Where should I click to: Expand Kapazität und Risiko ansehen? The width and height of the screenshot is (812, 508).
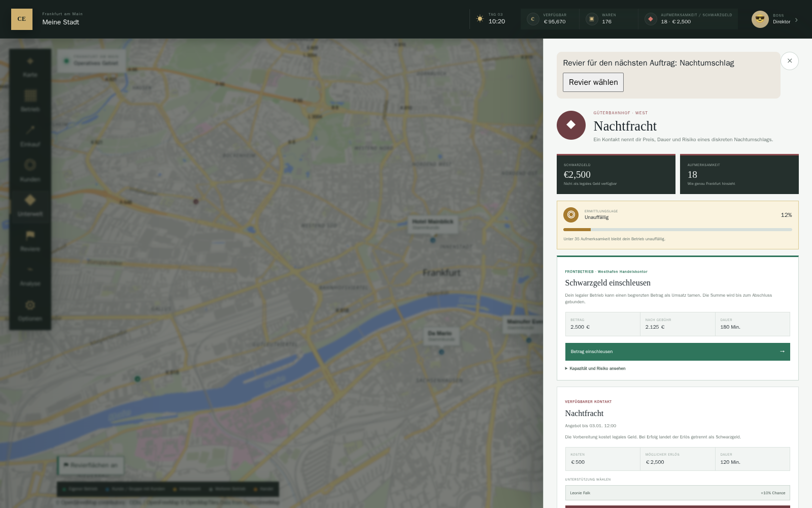click(x=595, y=368)
